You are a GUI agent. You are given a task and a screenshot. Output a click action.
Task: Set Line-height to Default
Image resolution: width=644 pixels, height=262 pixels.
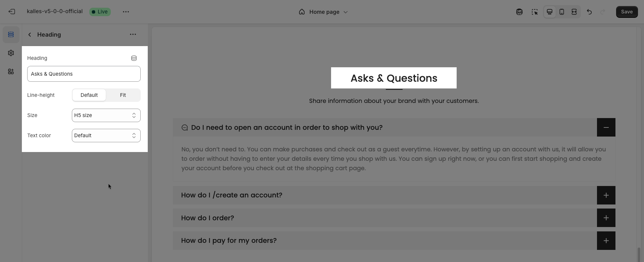pyautogui.click(x=89, y=95)
